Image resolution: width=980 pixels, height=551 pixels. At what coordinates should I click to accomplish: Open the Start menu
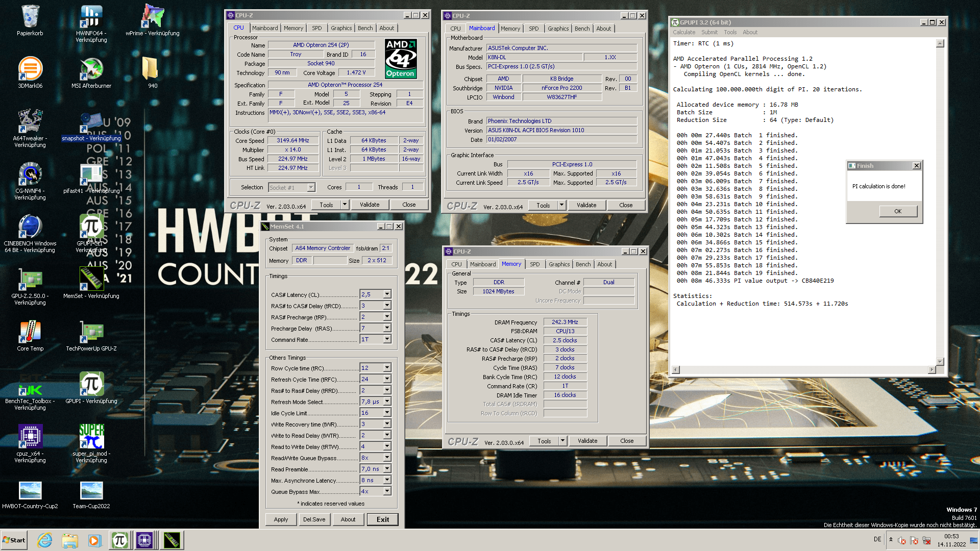point(14,540)
